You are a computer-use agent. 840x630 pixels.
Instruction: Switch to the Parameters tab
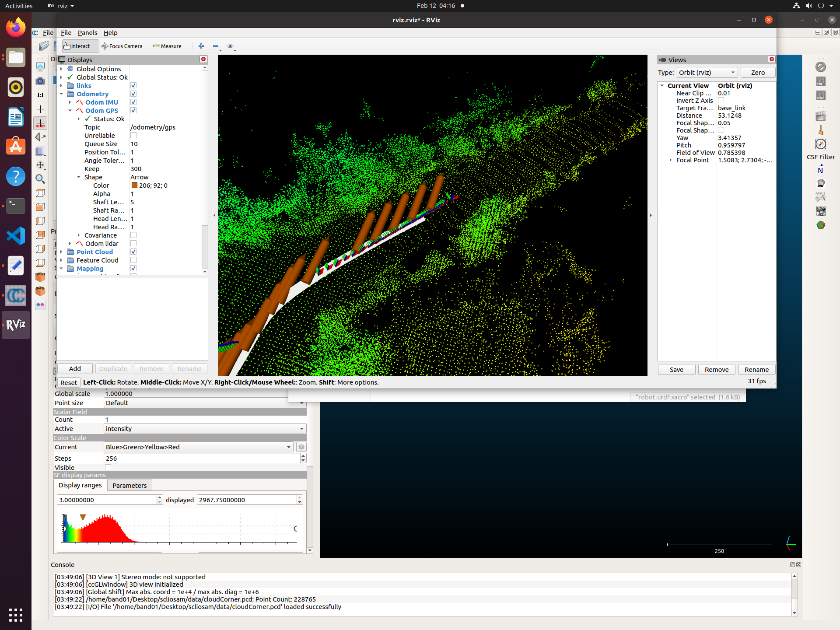pos(129,485)
